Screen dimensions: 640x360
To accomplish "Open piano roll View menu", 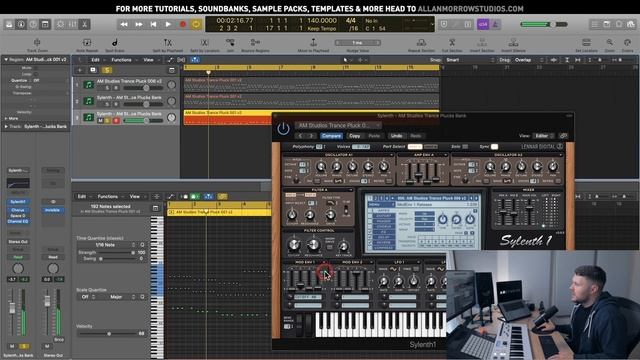I will (x=136, y=196).
